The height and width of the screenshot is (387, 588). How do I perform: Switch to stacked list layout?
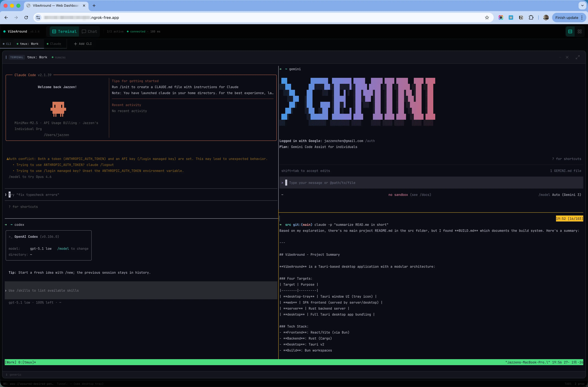click(570, 31)
